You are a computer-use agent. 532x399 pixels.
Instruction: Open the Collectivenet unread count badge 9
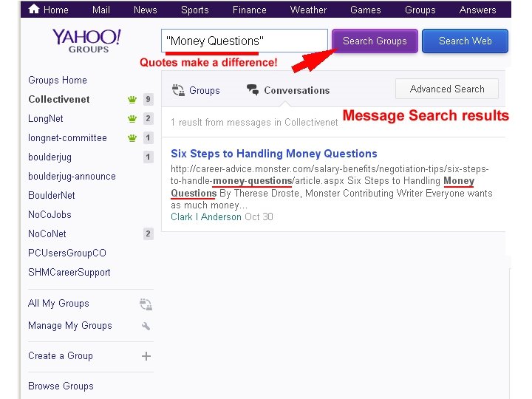(x=148, y=100)
